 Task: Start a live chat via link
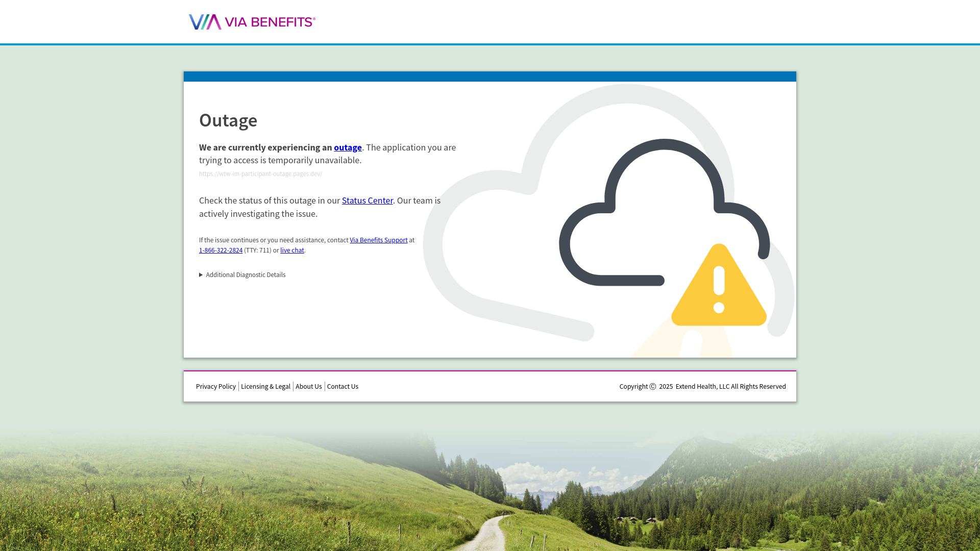coord(292,251)
